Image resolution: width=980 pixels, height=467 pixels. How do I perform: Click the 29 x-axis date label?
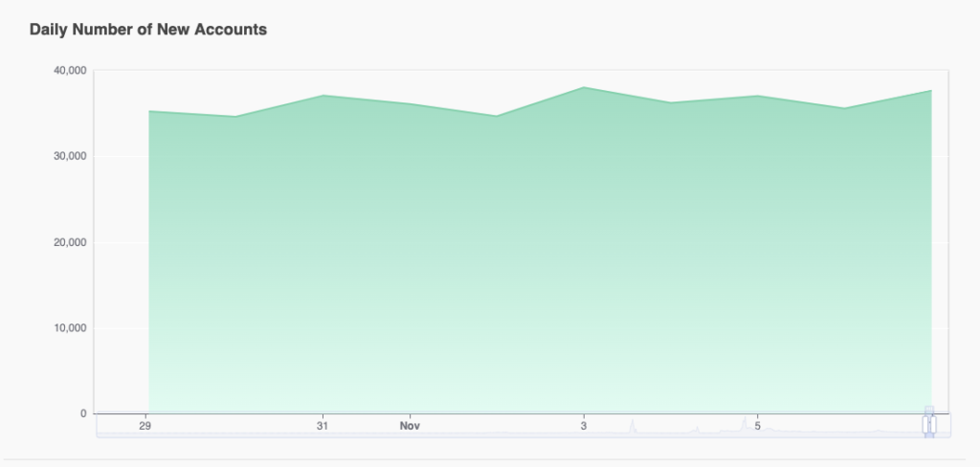pyautogui.click(x=145, y=426)
